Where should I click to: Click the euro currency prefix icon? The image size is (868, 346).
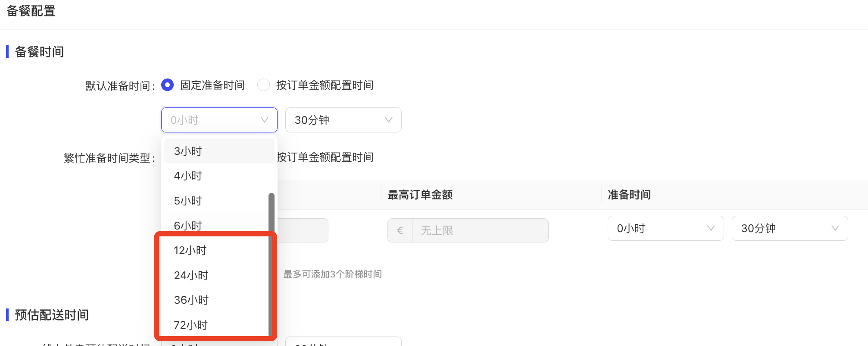click(x=400, y=230)
